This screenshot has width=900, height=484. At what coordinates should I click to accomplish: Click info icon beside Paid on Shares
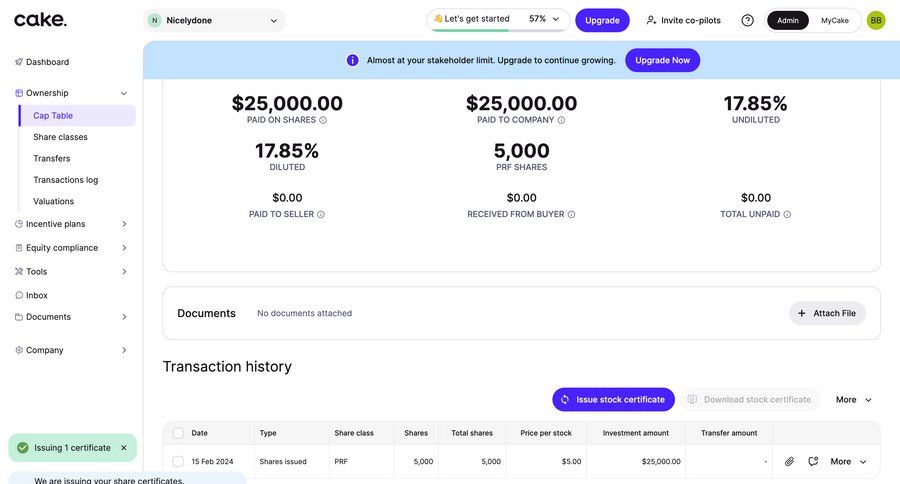click(323, 120)
